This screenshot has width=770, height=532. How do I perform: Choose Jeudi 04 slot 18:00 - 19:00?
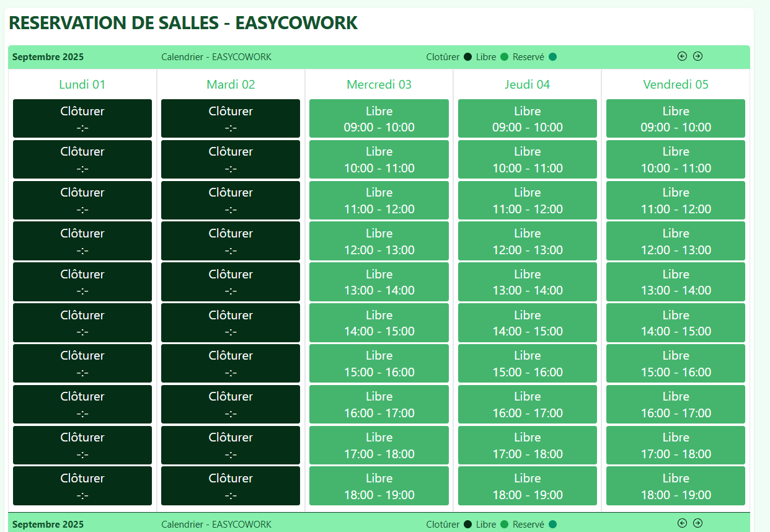click(528, 486)
